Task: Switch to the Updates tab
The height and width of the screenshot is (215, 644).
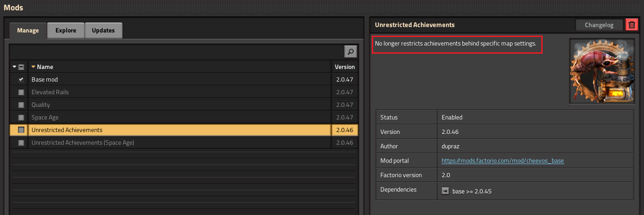Action: click(x=103, y=31)
